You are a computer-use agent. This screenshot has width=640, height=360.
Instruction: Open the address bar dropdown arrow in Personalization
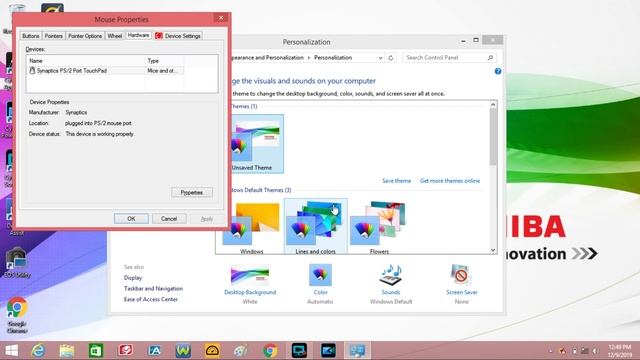pyautogui.click(x=380, y=58)
